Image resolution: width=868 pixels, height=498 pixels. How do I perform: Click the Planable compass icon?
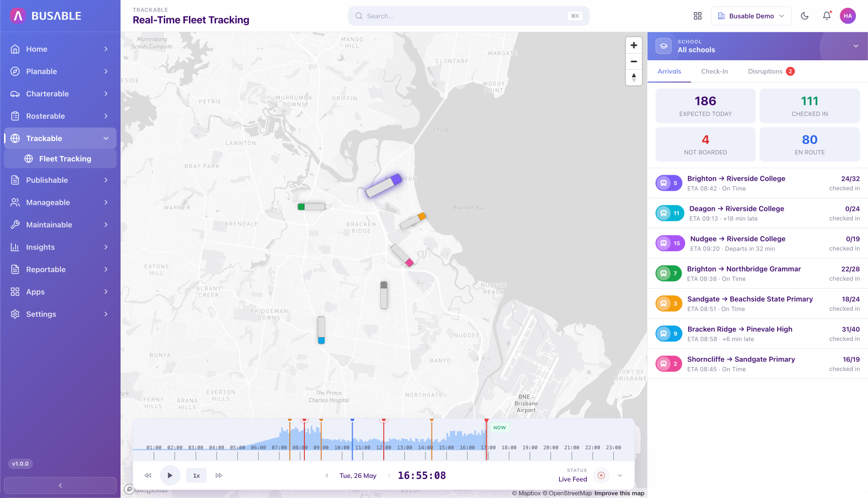pyautogui.click(x=15, y=71)
